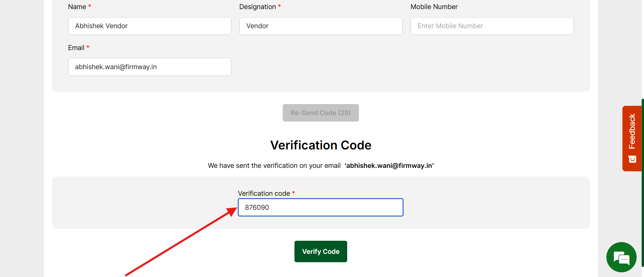Click the large Verification Code heading
This screenshot has width=644, height=277.
(321, 145)
